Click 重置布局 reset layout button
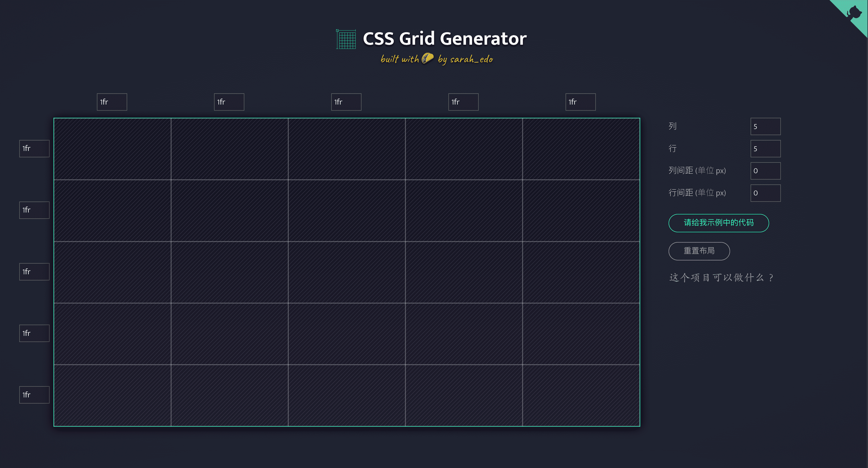The image size is (868, 468). click(x=700, y=251)
